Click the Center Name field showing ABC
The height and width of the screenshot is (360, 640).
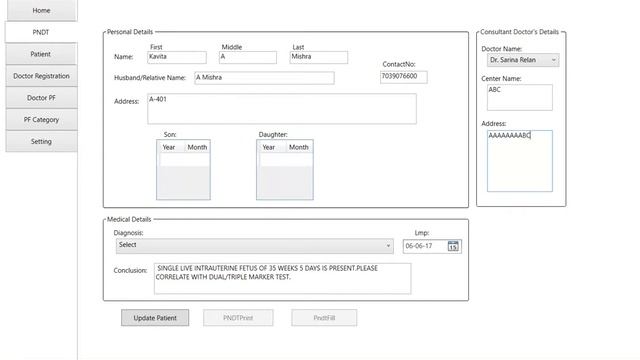click(x=520, y=97)
